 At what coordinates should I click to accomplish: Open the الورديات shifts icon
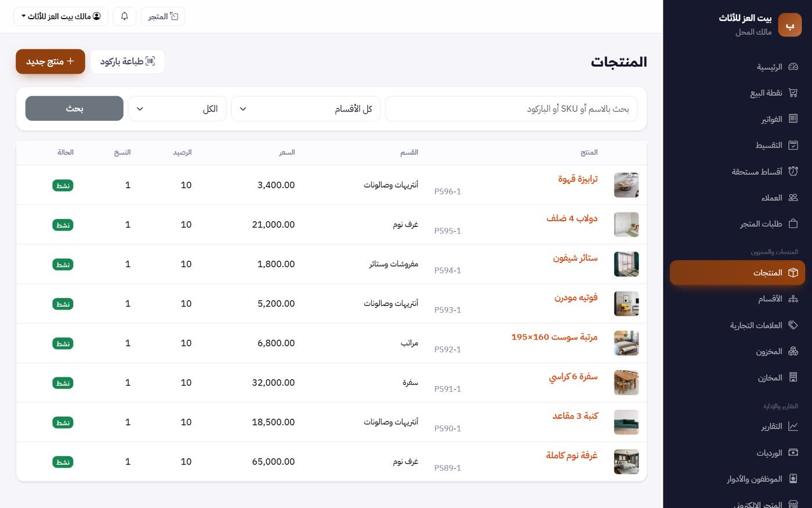click(793, 453)
